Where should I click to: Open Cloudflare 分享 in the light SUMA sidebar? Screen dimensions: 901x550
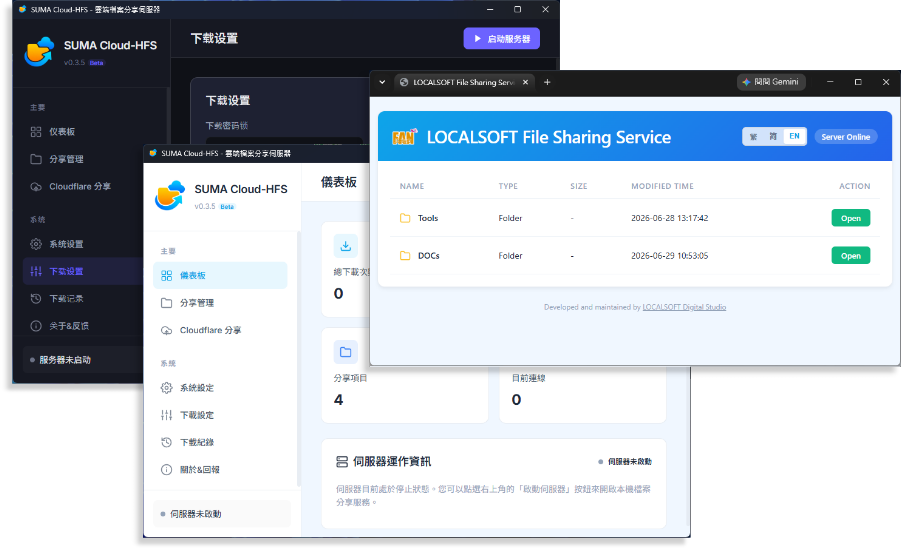click(x=220, y=330)
